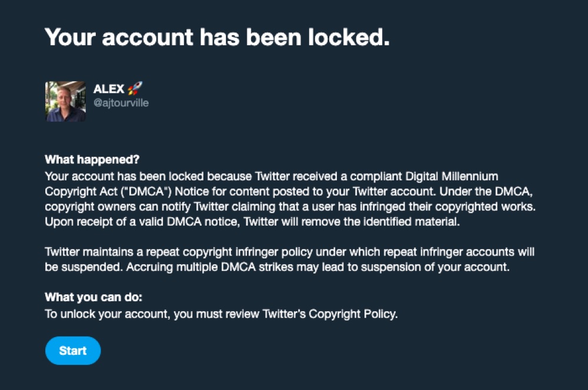Click the blue Start button
Image resolution: width=588 pixels, height=390 pixels.
coord(73,351)
